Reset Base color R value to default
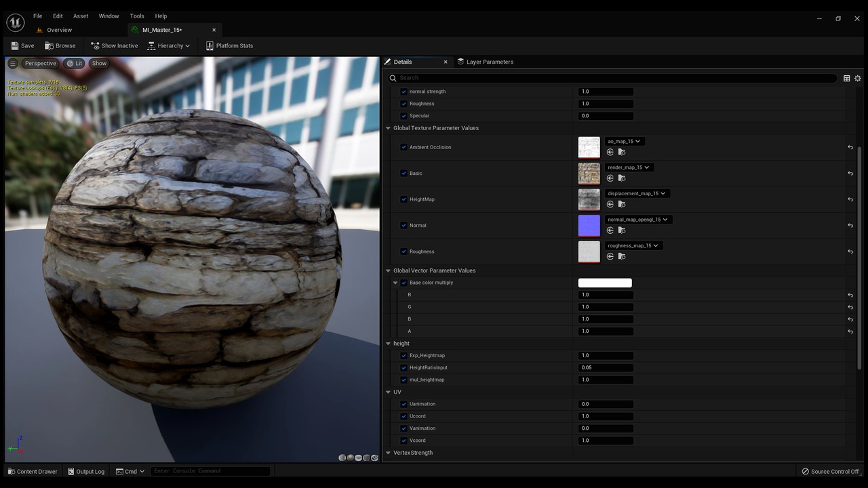This screenshot has height=488, width=868. coord(850,296)
